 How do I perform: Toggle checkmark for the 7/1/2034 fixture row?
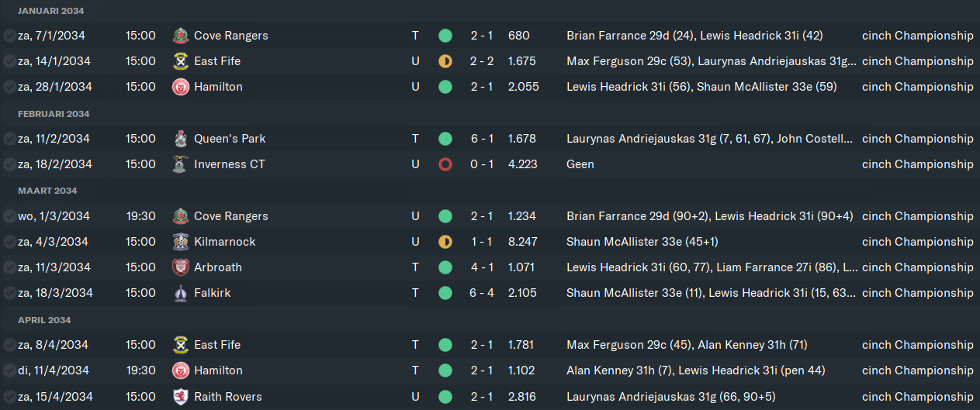tap(9, 36)
